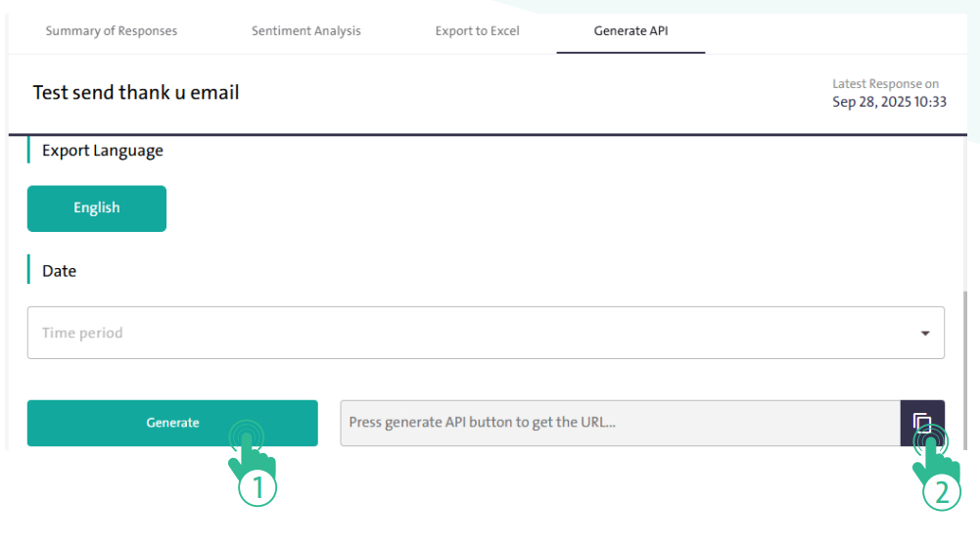Go to the Export to Excel tab

477,31
